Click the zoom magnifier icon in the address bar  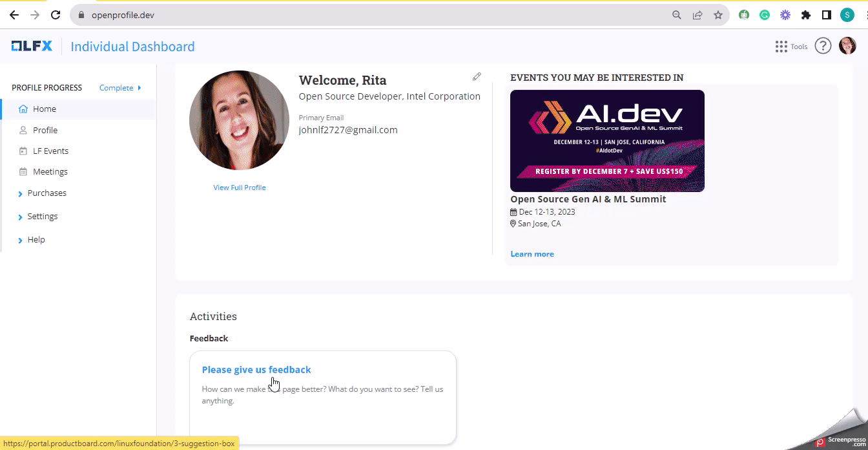[x=677, y=15]
